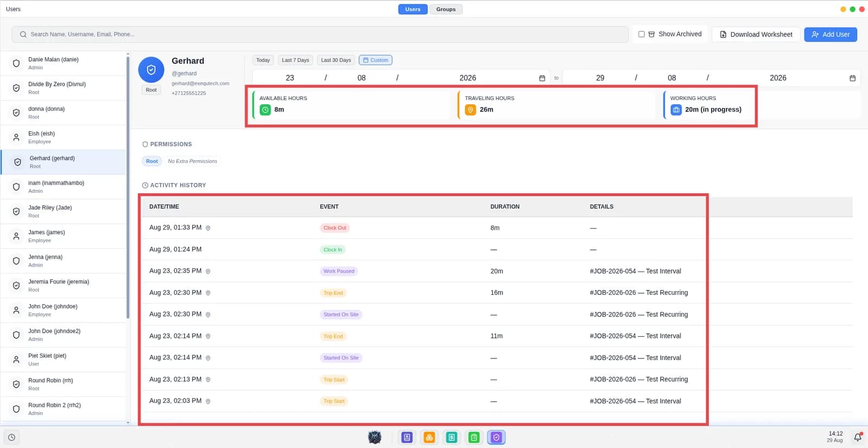Select Jade Riley (Jade) user
Image resolution: width=868 pixels, height=448 pixels.
pyautogui.click(x=63, y=211)
